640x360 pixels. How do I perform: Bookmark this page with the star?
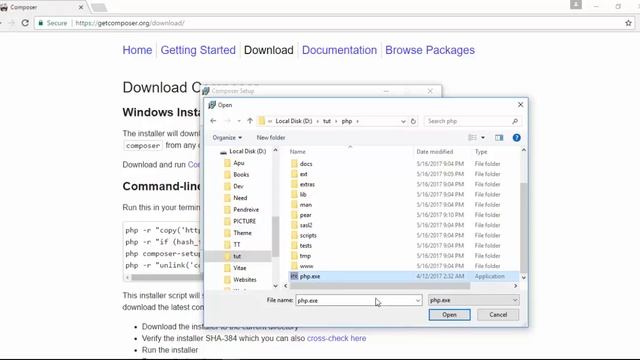tap(628, 23)
